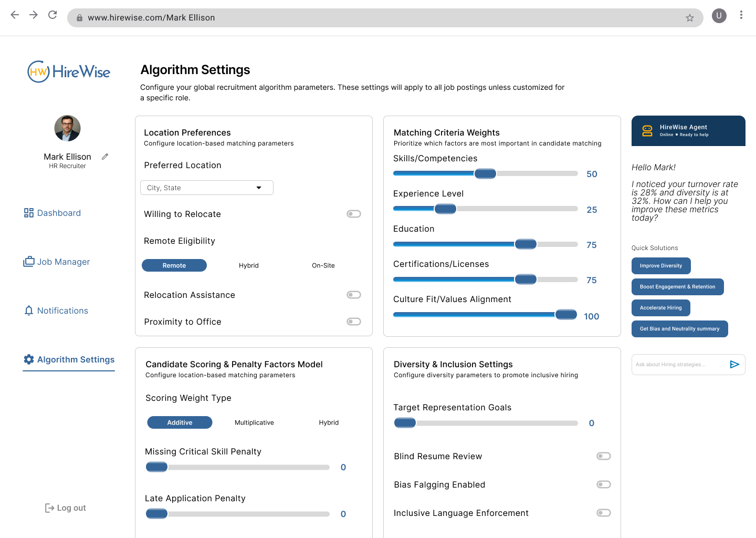
Task: Open the browser three-dot menu
Action: pyautogui.click(x=741, y=15)
